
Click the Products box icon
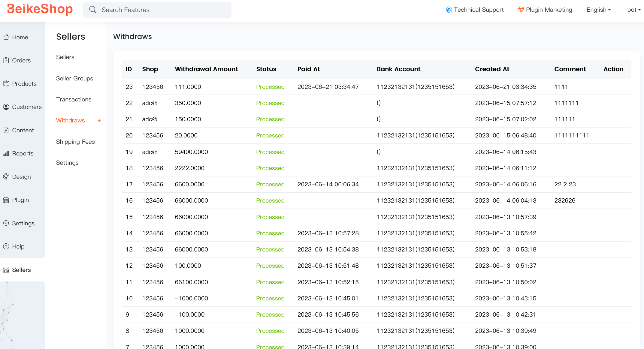(x=6, y=84)
